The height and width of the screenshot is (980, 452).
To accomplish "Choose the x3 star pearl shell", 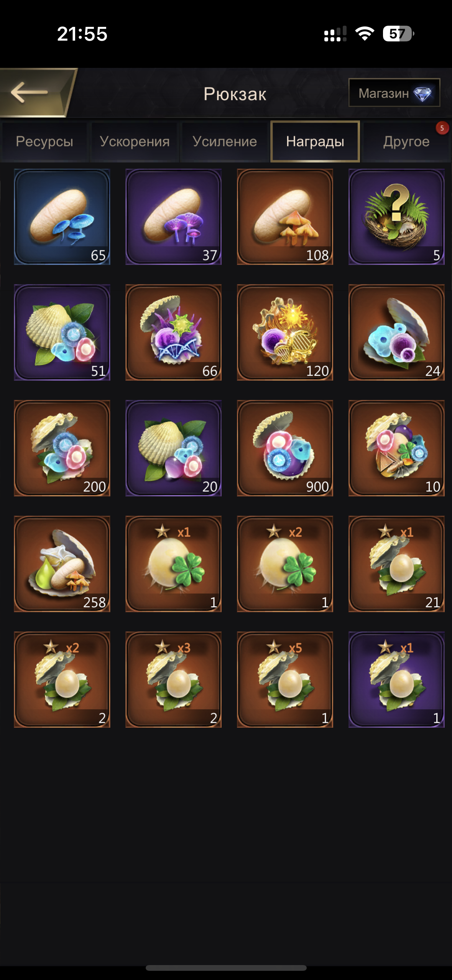I will pos(173,680).
